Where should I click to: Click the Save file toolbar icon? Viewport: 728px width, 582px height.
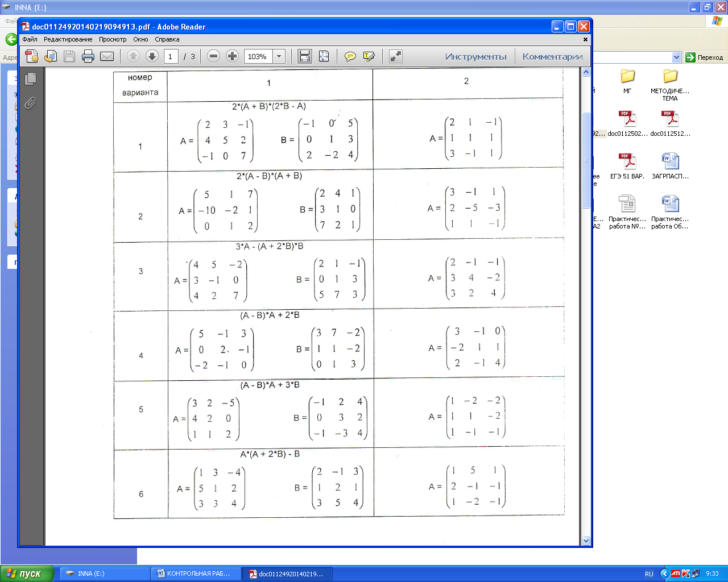69,56
